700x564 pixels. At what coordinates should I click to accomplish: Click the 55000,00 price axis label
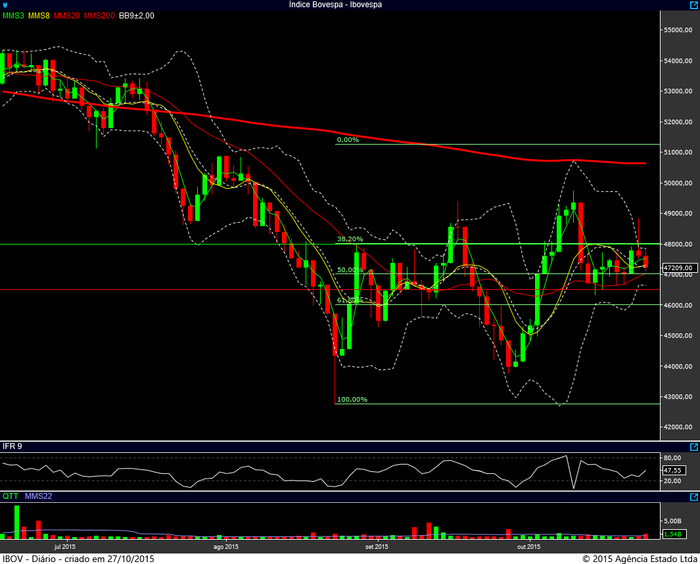coord(678,30)
